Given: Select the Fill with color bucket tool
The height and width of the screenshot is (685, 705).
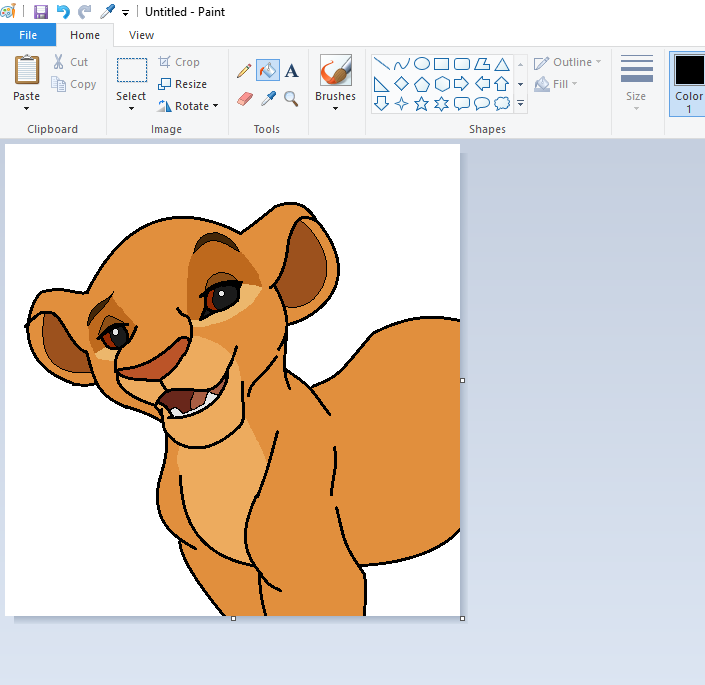Looking at the screenshot, I should [x=268, y=70].
